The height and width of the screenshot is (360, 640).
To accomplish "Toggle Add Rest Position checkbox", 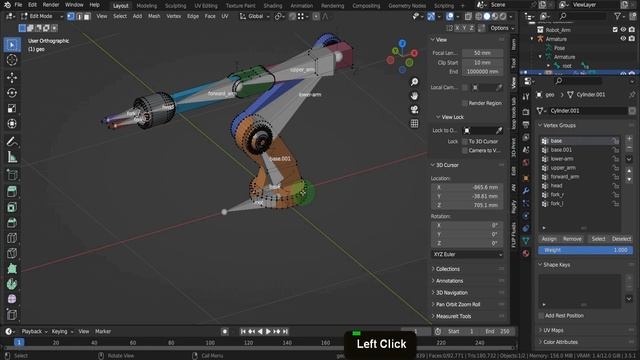I will point(541,316).
